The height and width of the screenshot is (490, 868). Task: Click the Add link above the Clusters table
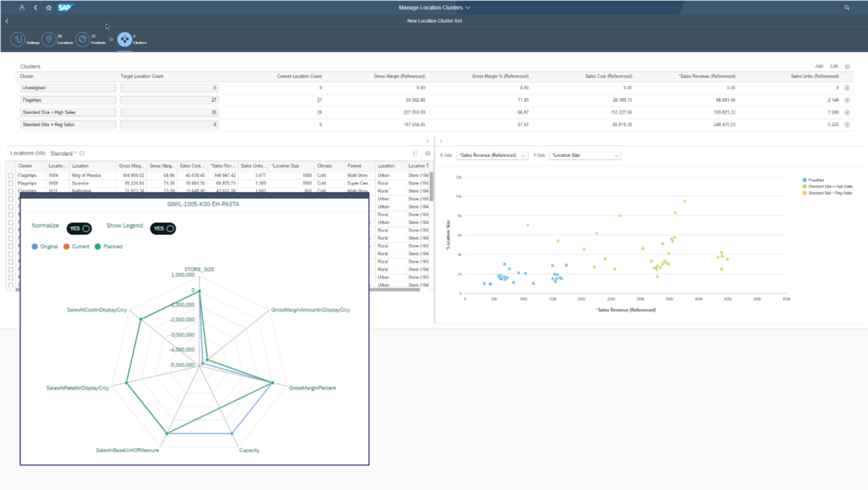tap(819, 66)
